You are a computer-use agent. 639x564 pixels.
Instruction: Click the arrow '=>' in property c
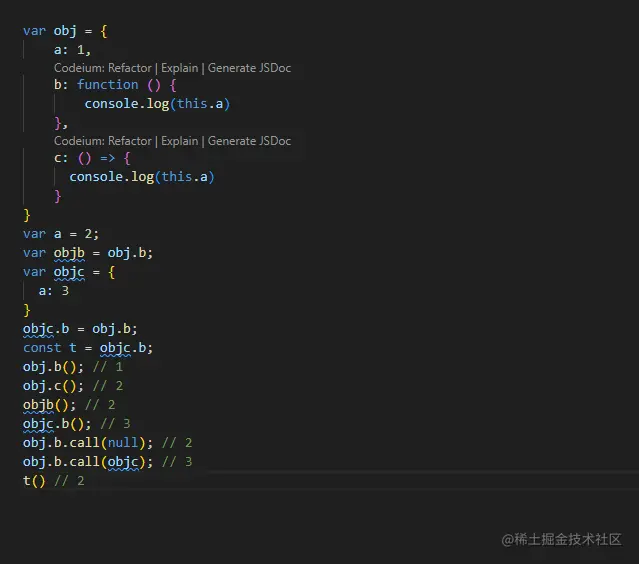108,158
